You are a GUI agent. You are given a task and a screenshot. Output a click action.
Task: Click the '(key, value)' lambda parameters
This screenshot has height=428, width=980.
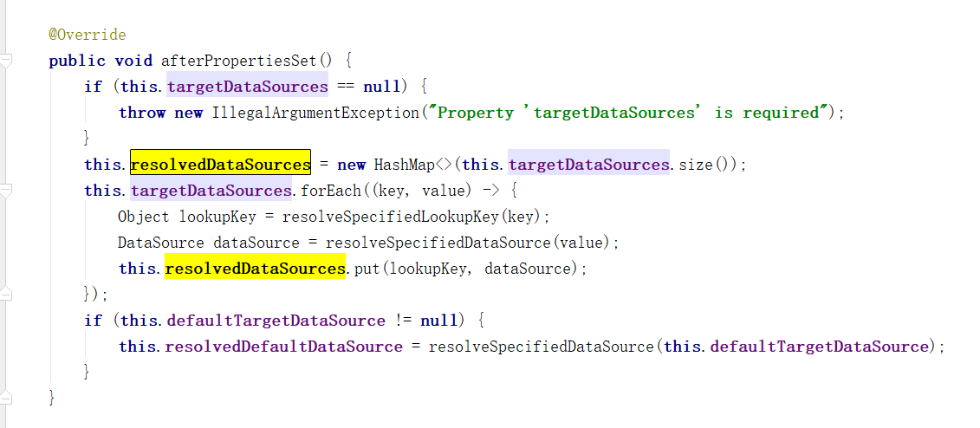pos(423,191)
